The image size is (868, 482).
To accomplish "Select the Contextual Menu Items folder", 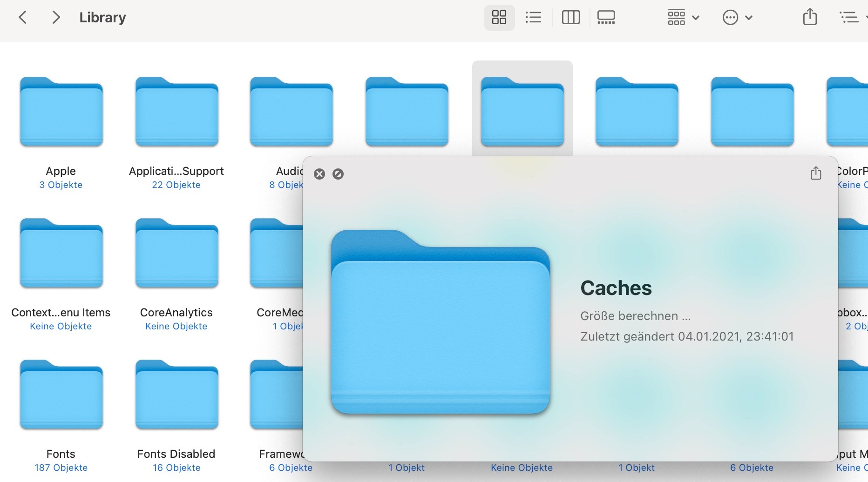I will tap(61, 254).
